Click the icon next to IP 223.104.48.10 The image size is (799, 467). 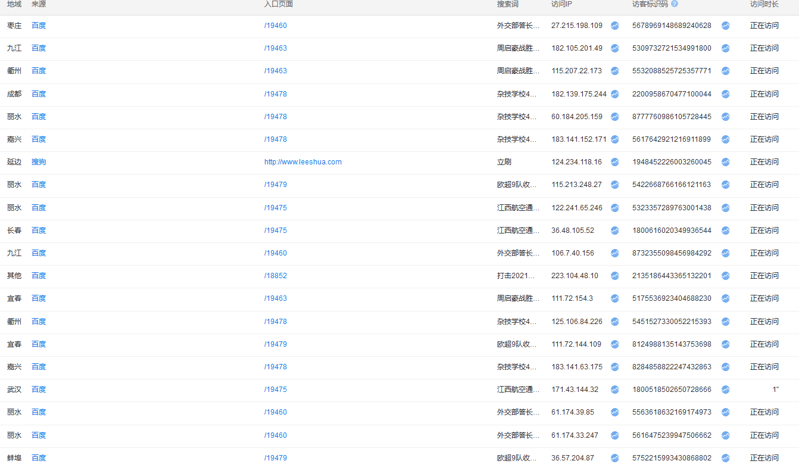[615, 276]
